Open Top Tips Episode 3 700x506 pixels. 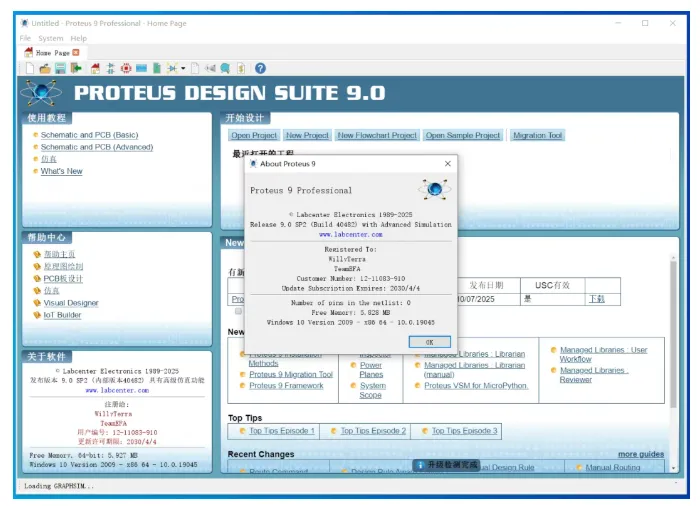pos(464,431)
